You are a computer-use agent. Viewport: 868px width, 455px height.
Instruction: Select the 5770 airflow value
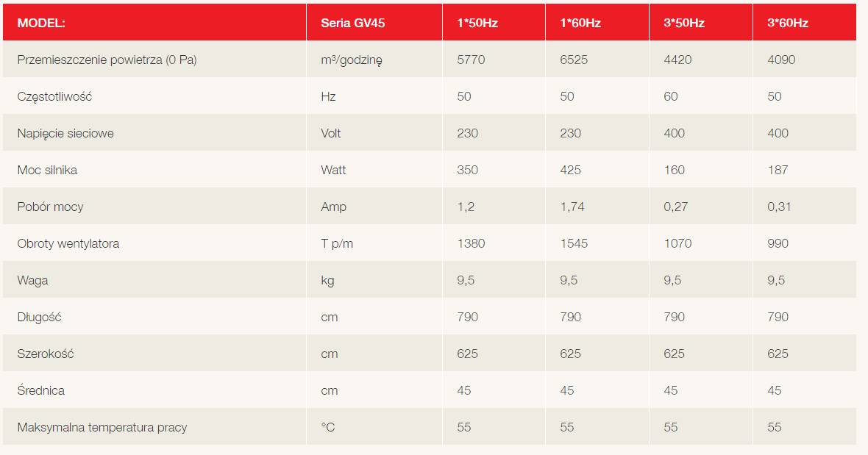pyautogui.click(x=471, y=60)
